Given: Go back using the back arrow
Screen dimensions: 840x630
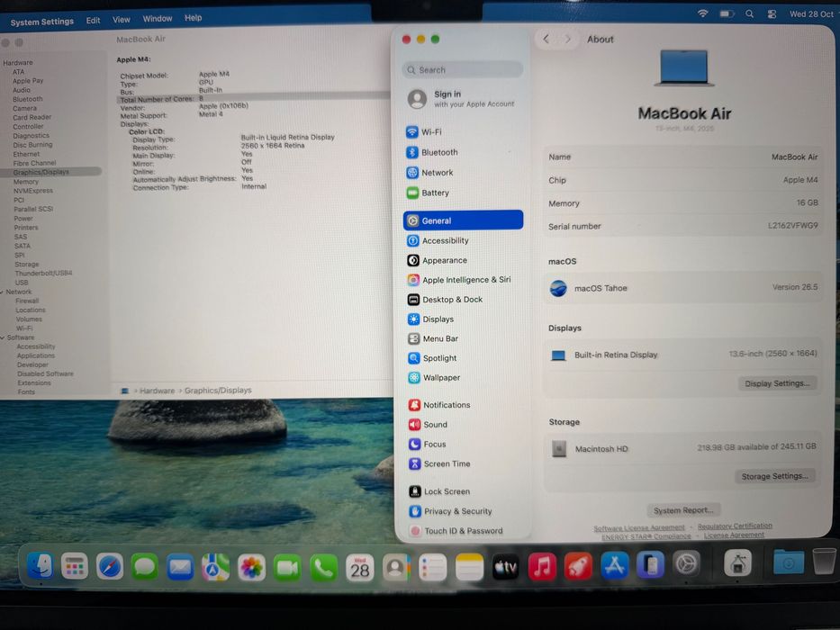Looking at the screenshot, I should tap(546, 39).
